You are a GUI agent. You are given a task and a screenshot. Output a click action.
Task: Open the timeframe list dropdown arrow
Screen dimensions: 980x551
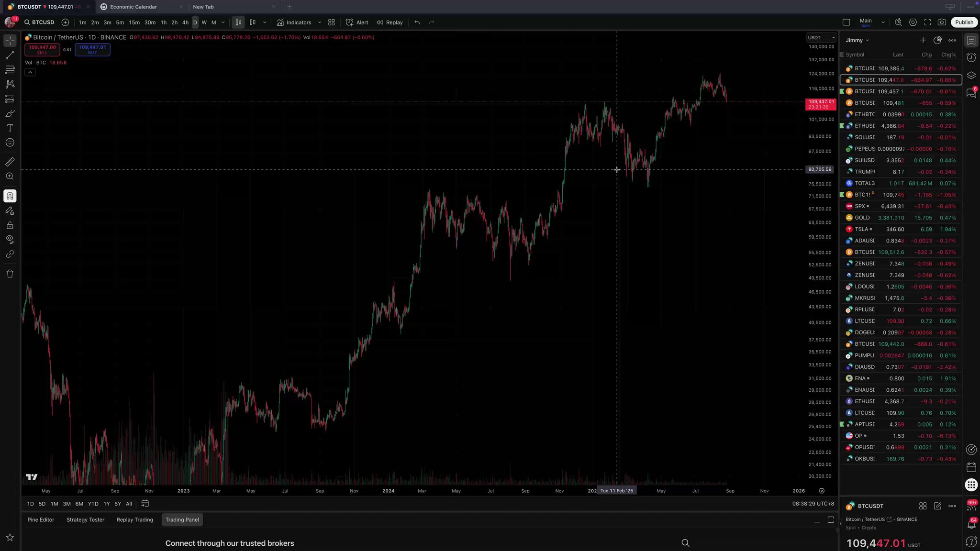click(223, 22)
